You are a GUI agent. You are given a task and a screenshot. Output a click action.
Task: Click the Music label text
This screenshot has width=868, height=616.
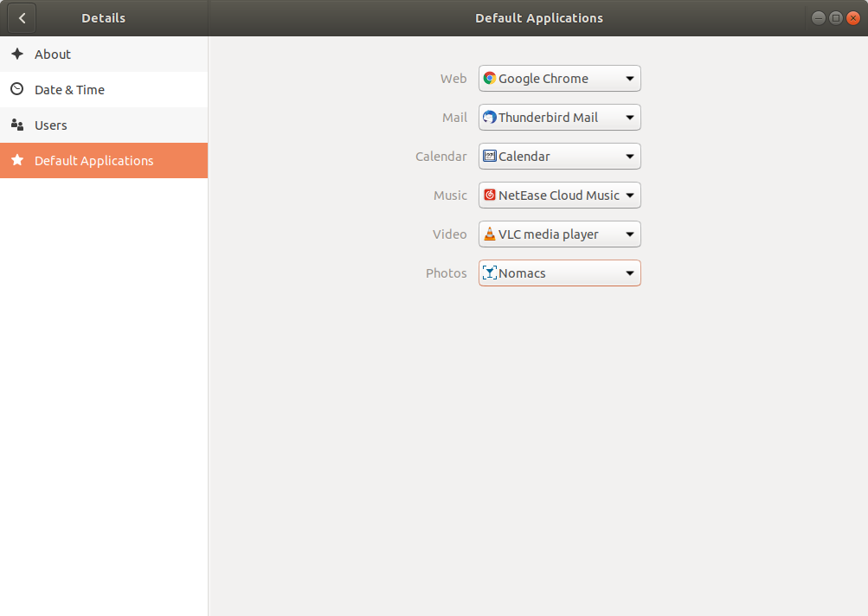(450, 196)
